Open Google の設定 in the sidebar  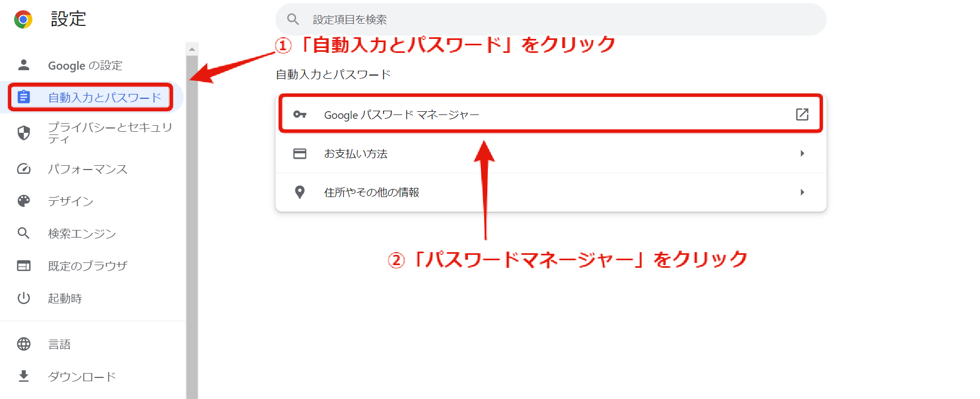pyautogui.click(x=85, y=65)
